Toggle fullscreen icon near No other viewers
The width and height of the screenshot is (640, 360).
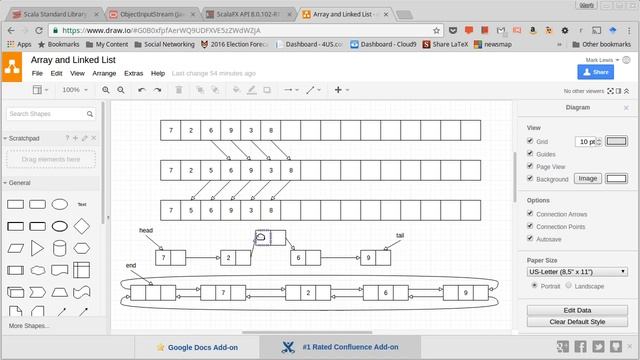coord(611,91)
